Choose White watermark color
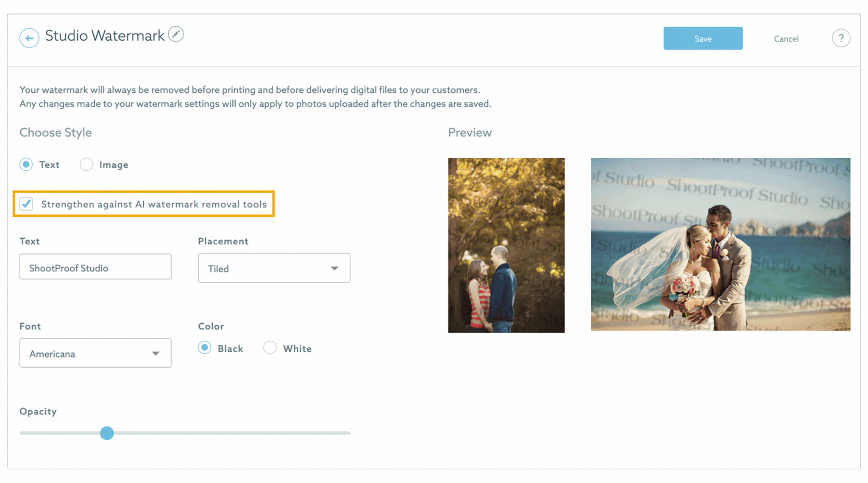This screenshot has width=868, height=483. click(270, 348)
